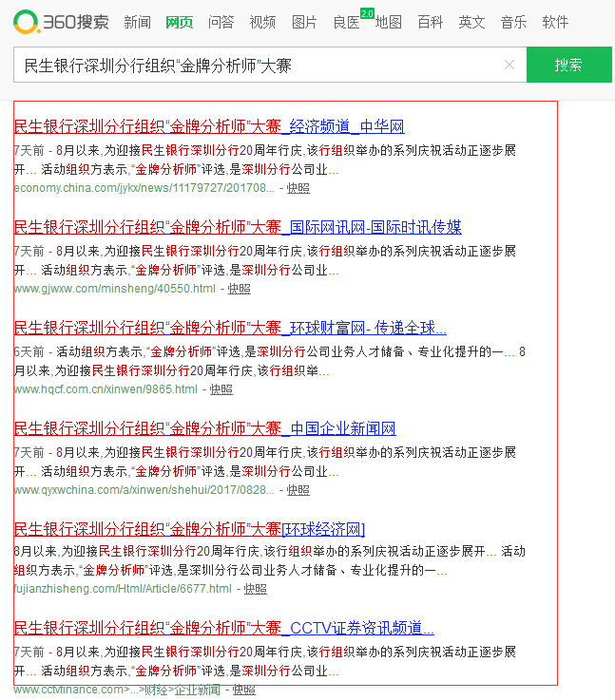This screenshot has width=615, height=700.
Task: Open the 国际网讯网-国际时讯传媒 result title
Action: click(x=238, y=227)
